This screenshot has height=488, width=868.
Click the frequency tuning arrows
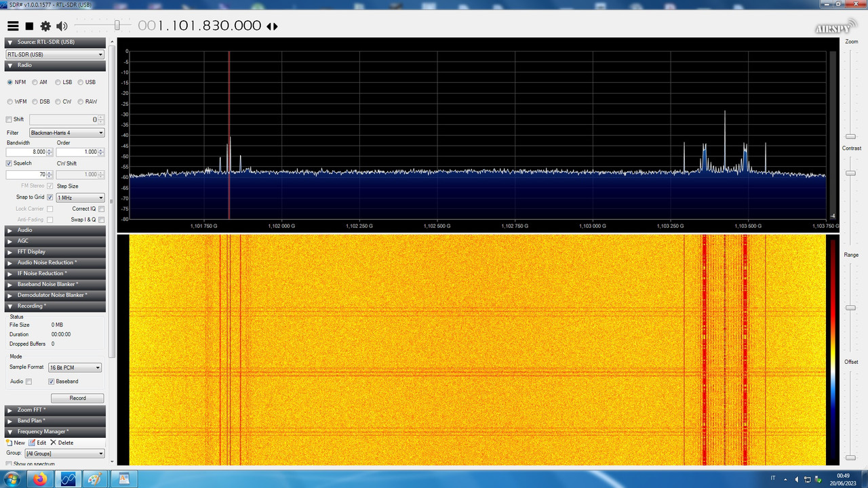(x=272, y=26)
